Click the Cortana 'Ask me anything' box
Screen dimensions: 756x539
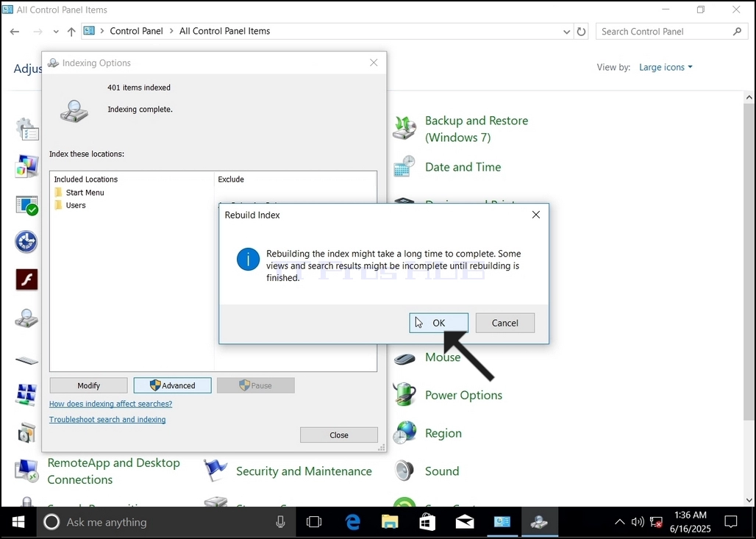pos(166,522)
